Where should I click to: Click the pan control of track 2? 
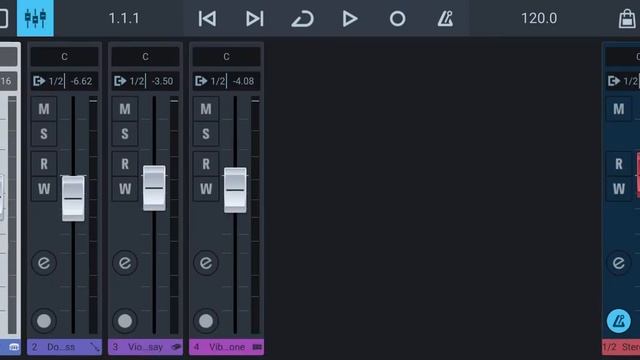point(64,56)
